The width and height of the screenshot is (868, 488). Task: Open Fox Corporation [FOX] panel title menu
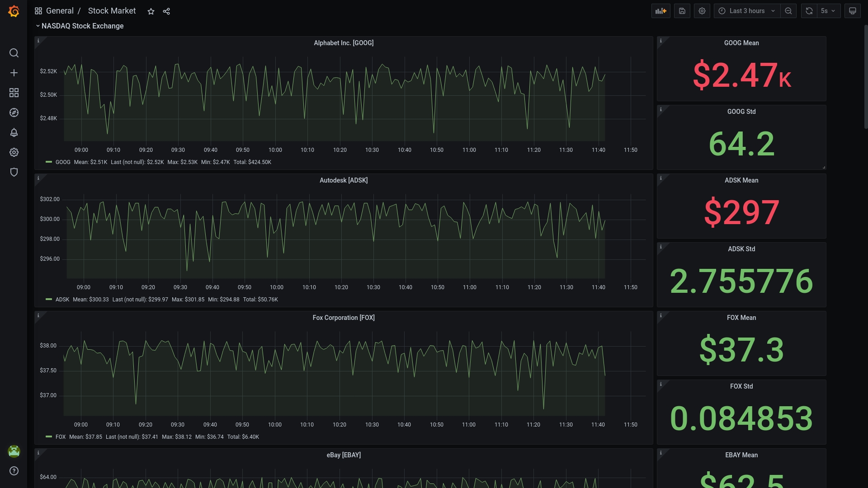(344, 318)
